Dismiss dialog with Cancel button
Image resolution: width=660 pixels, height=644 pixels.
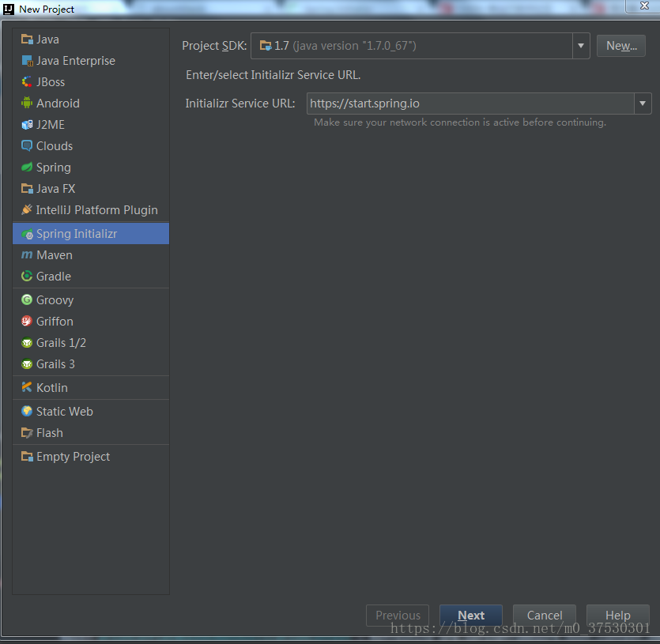pos(545,616)
